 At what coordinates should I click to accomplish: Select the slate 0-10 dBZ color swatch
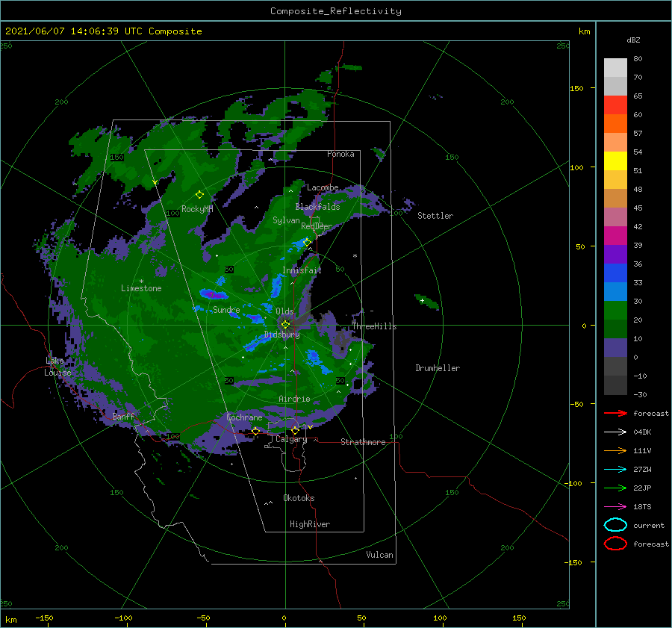click(x=615, y=348)
